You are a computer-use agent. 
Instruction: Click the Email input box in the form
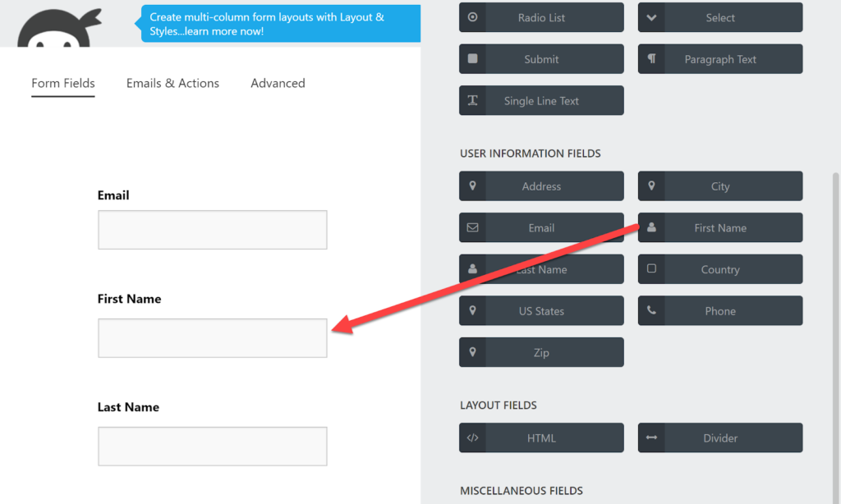pyautogui.click(x=213, y=230)
